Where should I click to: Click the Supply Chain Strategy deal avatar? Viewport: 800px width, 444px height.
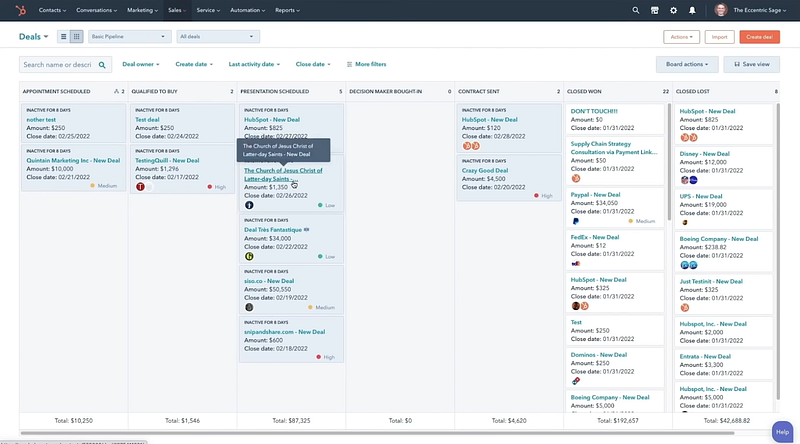pos(576,179)
